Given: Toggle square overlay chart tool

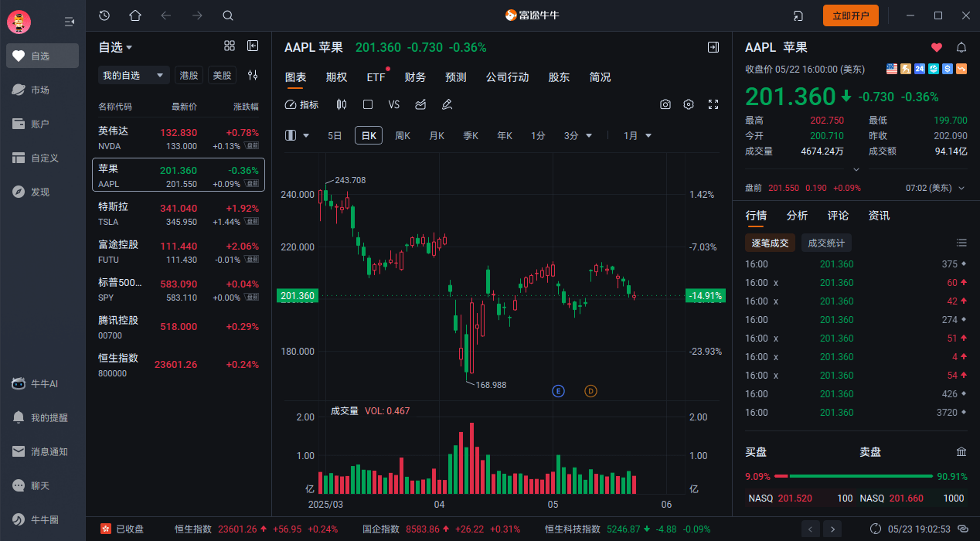Looking at the screenshot, I should tap(368, 104).
